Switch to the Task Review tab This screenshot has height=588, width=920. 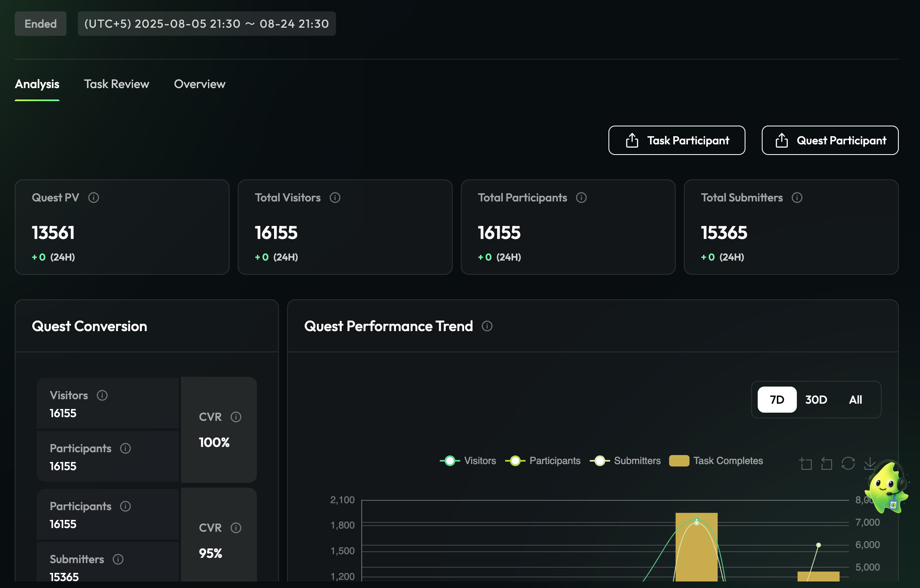(117, 84)
